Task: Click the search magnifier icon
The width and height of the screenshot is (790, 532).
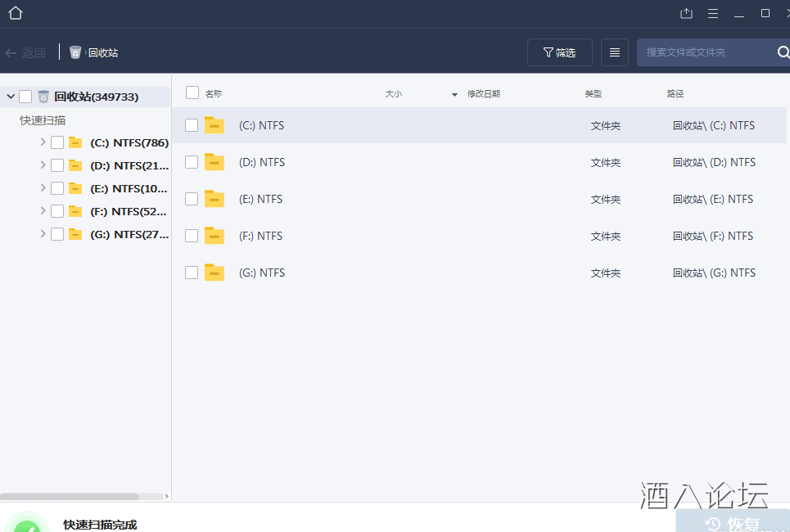Action: (x=783, y=52)
